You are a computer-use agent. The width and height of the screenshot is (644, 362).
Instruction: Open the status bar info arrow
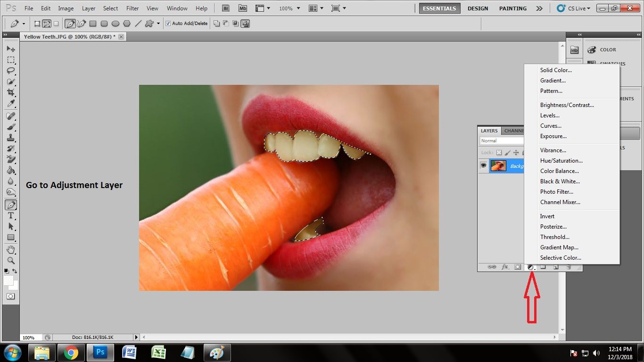[x=137, y=337]
